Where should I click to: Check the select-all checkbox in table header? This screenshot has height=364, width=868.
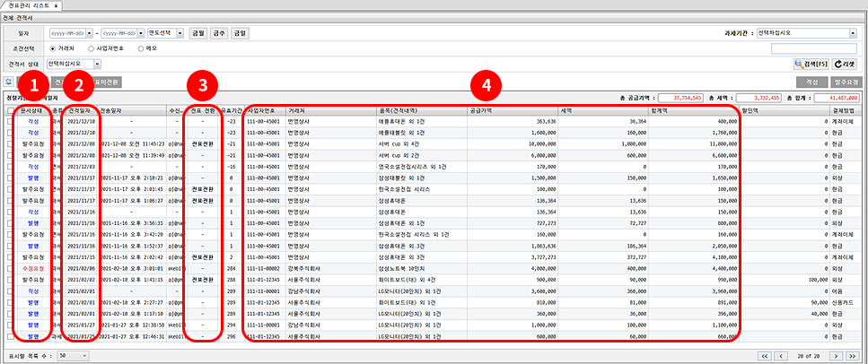tap(10, 110)
